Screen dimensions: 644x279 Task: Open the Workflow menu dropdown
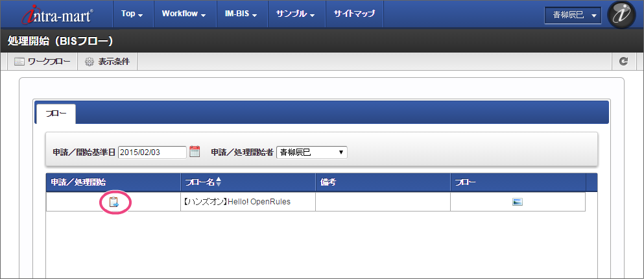[x=184, y=14]
